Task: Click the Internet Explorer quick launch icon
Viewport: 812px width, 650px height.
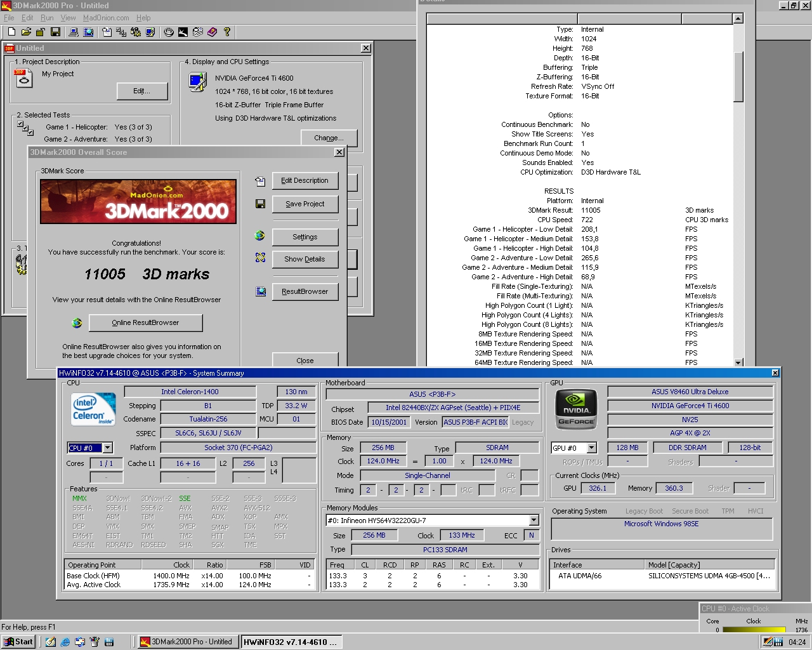Action: pyautogui.click(x=65, y=642)
